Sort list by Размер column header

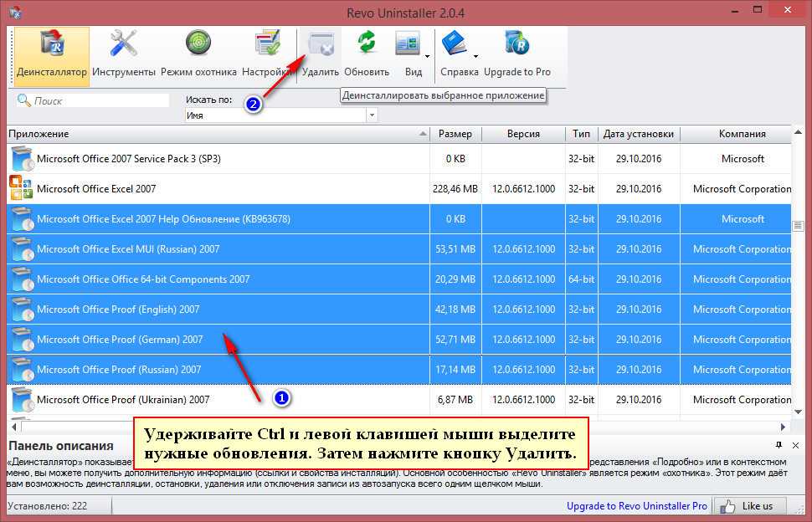click(455, 134)
